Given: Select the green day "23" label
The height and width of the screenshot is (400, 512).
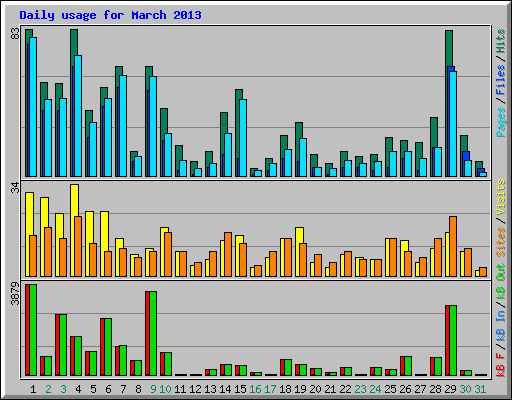Looking at the screenshot, I should [x=360, y=389].
